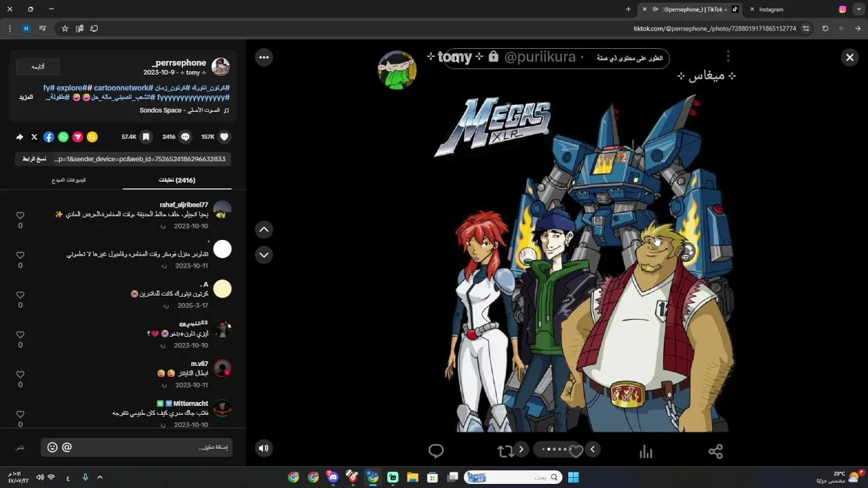Show the next photo slide arrow
Viewport: 868px width, 488px height.
click(521, 449)
